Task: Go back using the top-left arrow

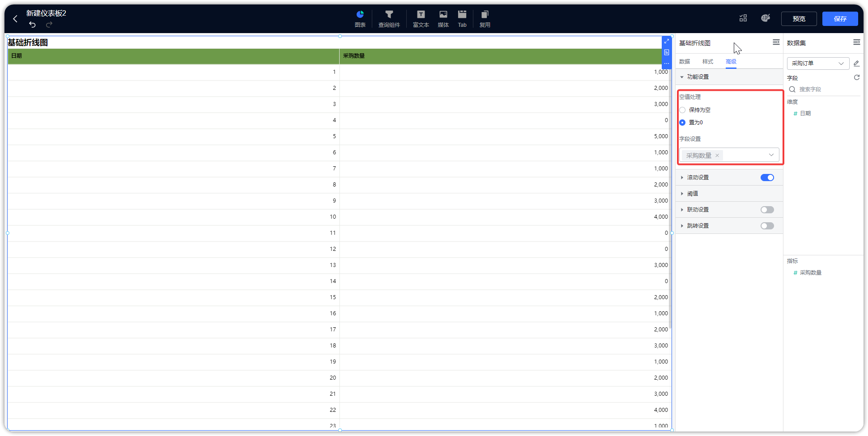Action: pos(15,19)
